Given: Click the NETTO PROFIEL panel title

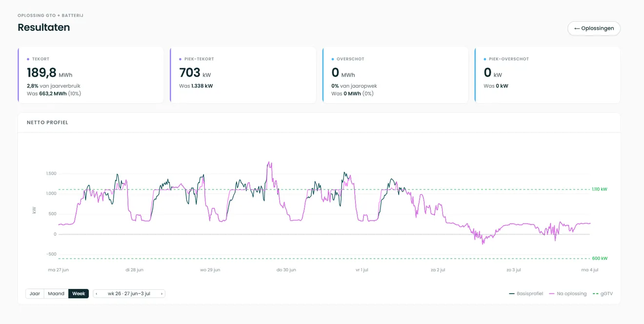Looking at the screenshot, I should pyautogui.click(x=47, y=122).
